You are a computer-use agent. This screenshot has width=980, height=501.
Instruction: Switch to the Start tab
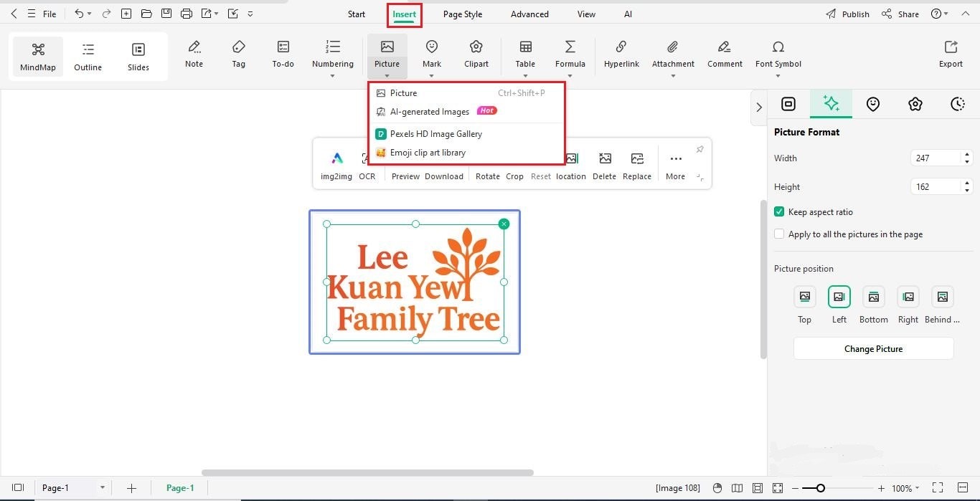click(357, 14)
